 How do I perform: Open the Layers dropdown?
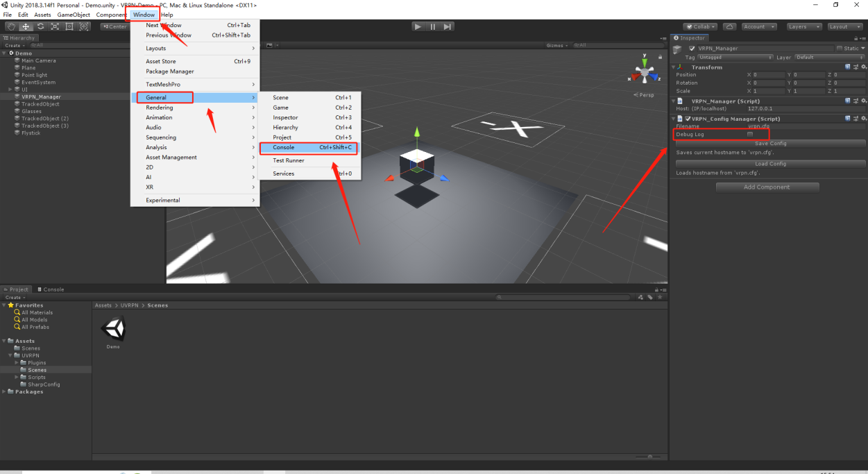pyautogui.click(x=804, y=26)
